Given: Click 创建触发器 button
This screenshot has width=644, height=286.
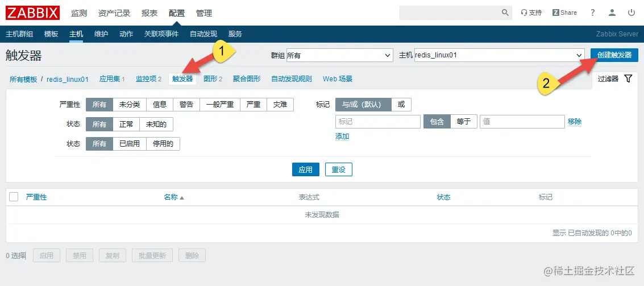Looking at the screenshot, I should [614, 55].
